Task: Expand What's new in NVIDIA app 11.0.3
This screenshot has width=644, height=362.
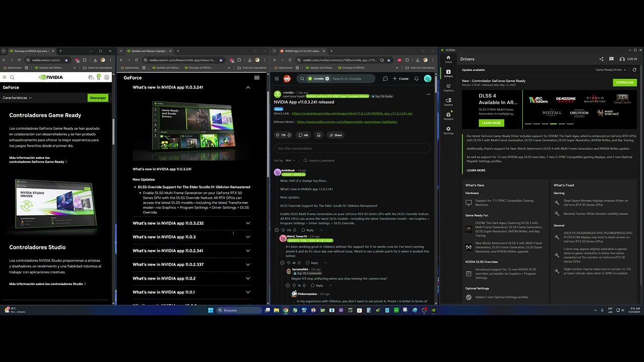Action: click(x=191, y=237)
